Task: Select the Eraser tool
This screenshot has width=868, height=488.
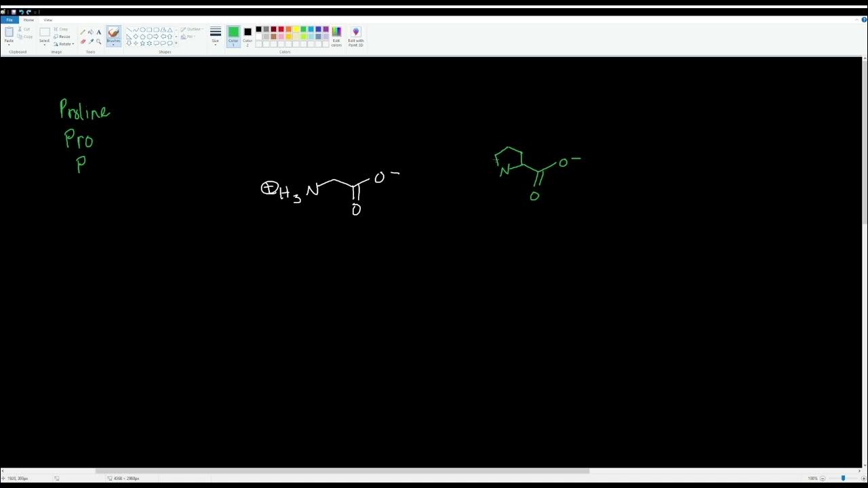Action: click(83, 41)
